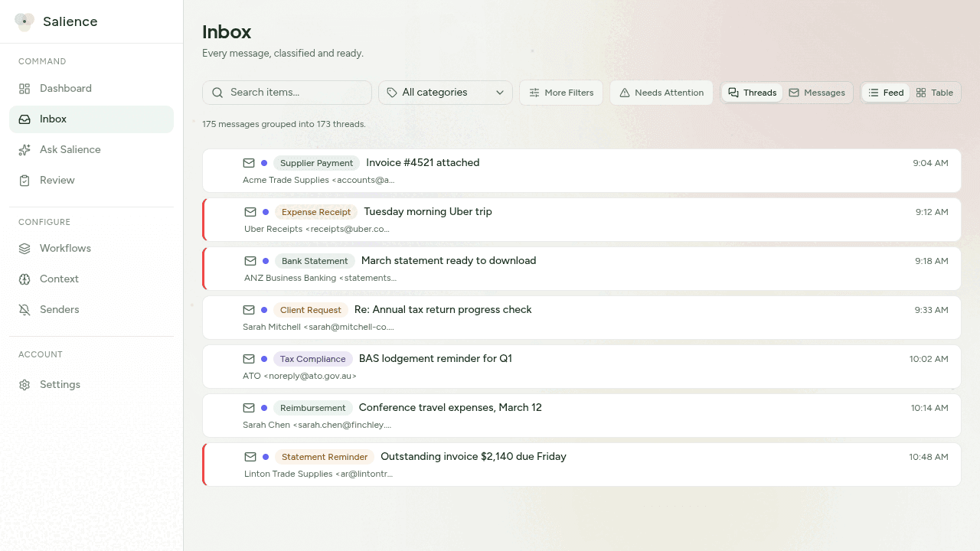Click the Senders muted bell icon

[x=24, y=310]
